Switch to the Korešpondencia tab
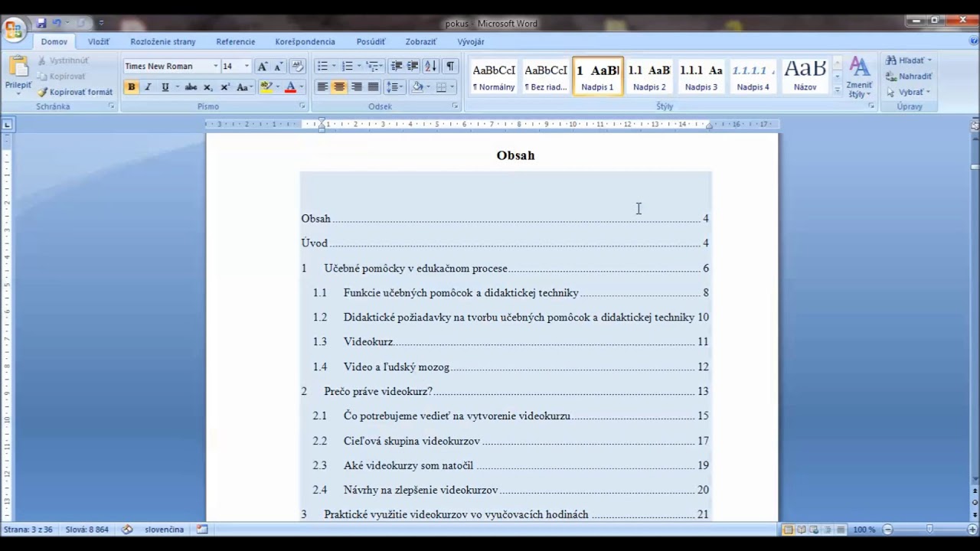 tap(305, 42)
